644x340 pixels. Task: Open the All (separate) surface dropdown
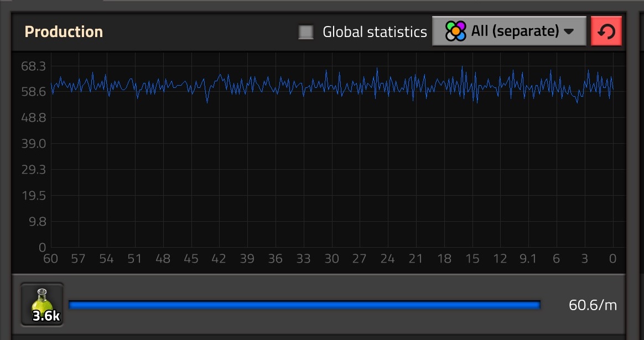509,31
